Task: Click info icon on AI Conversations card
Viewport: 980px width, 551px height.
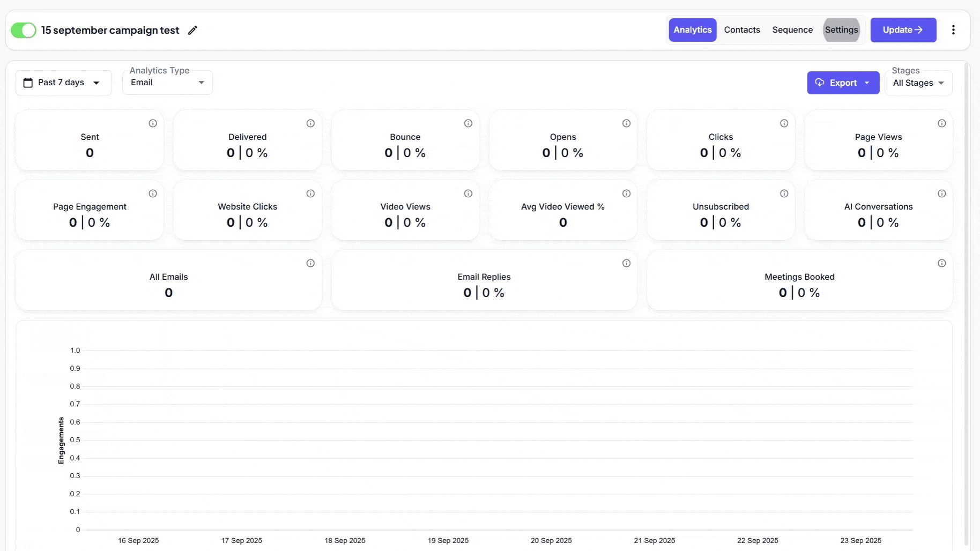Action: pos(941,193)
